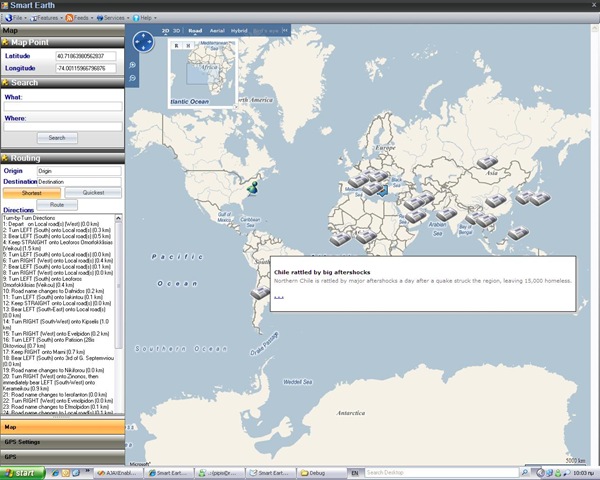
Task: Click news icon over the Arabian Sea
Action: point(446,214)
